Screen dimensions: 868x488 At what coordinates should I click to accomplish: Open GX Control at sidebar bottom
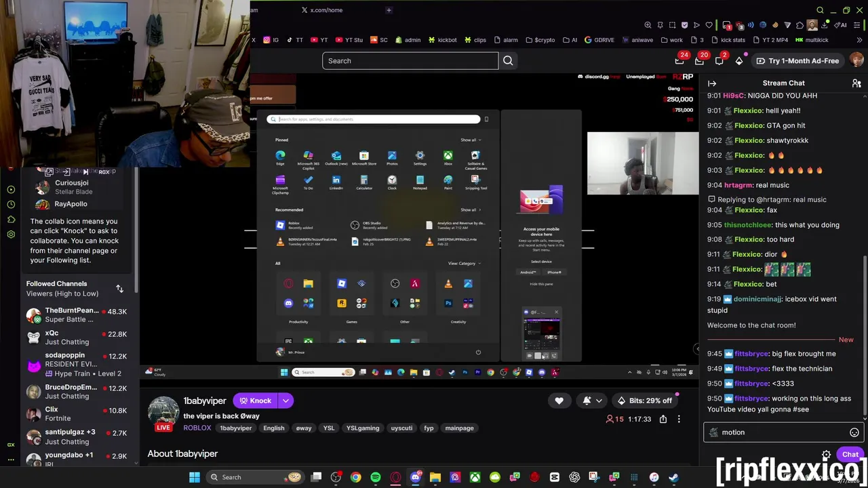click(11, 445)
